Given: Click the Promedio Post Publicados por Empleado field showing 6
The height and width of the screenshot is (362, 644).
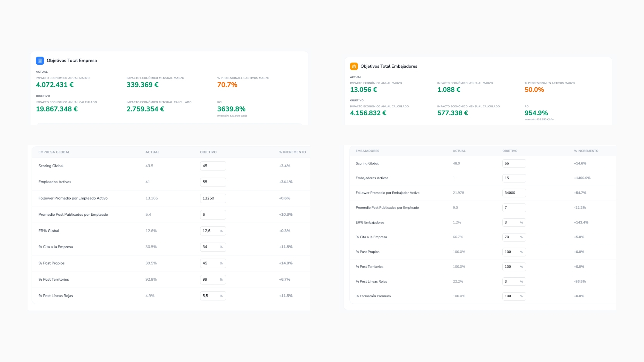Looking at the screenshot, I should [x=213, y=215].
